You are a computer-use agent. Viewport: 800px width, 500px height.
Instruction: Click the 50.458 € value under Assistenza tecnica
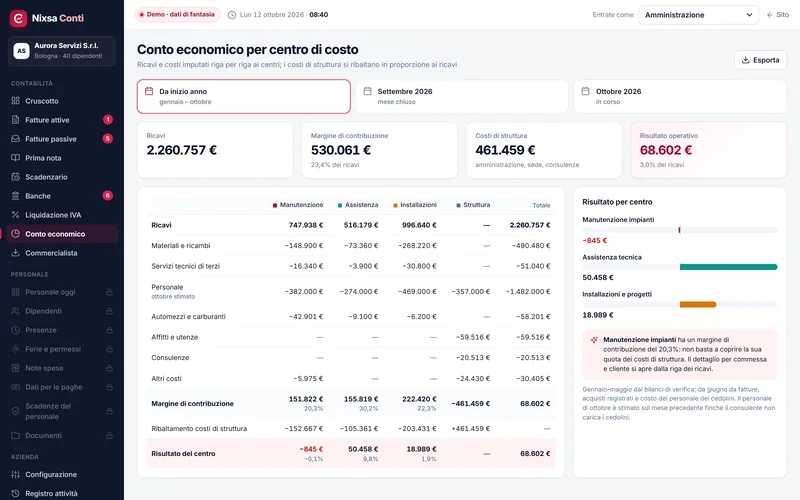598,278
